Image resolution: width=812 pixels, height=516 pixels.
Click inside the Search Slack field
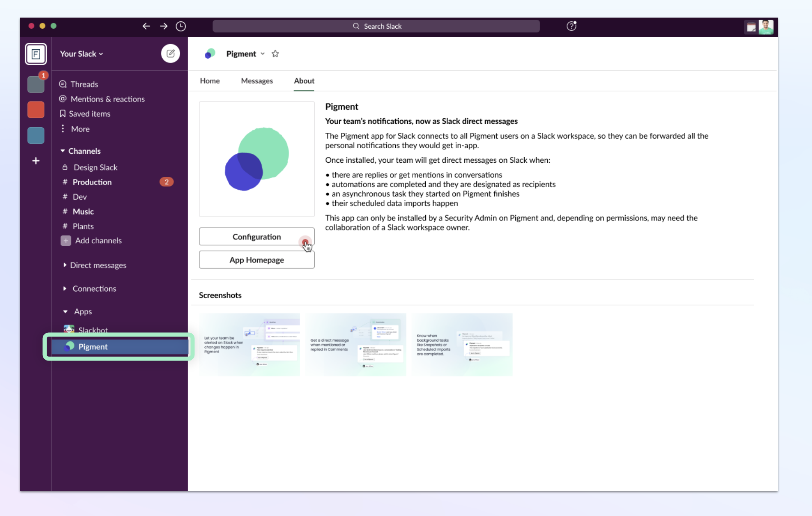coord(376,26)
